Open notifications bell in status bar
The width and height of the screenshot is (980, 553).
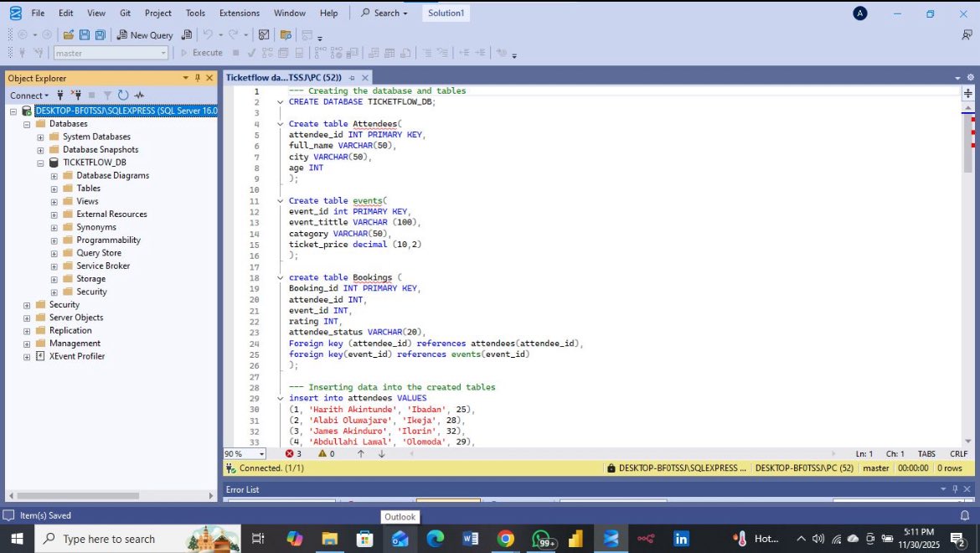pyautogui.click(x=965, y=515)
